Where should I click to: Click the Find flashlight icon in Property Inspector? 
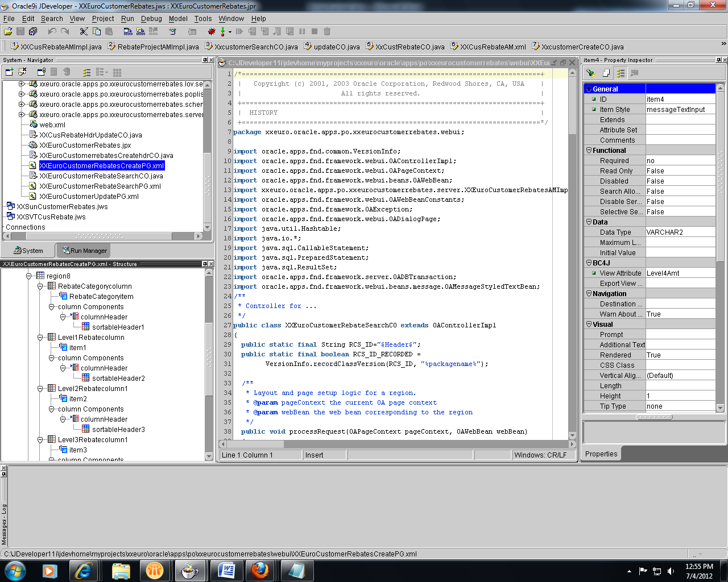pyautogui.click(x=591, y=73)
